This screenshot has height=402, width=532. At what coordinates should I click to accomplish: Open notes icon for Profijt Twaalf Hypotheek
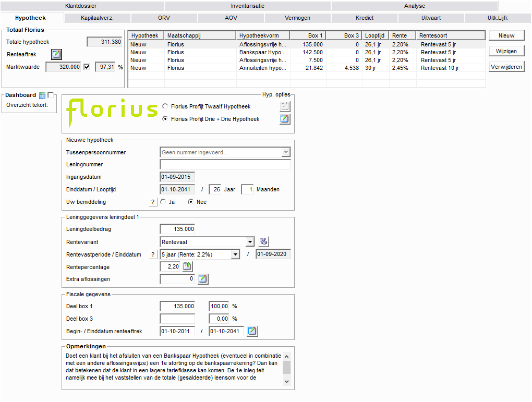[285, 106]
